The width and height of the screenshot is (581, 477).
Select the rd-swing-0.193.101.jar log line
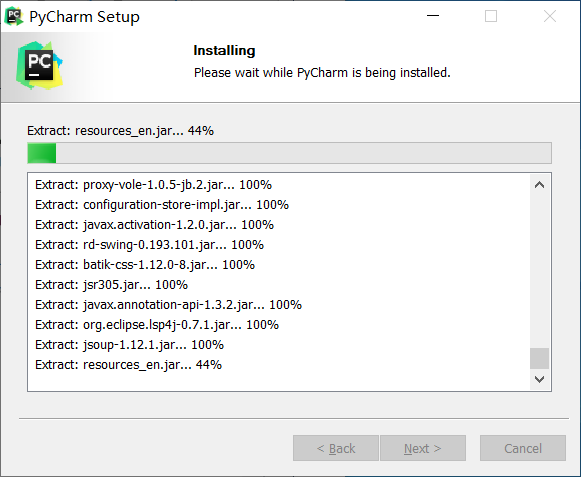tap(149, 245)
